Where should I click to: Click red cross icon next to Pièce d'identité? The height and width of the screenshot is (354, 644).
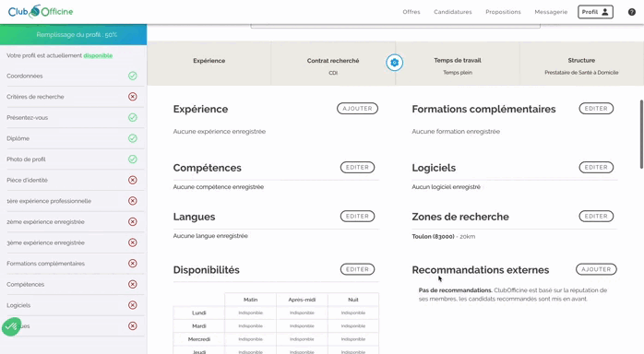[133, 180]
